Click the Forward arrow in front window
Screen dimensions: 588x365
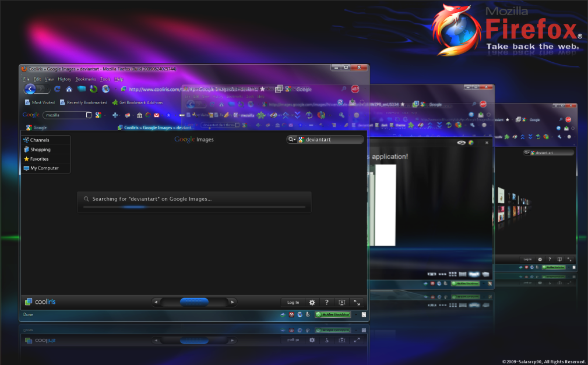[x=40, y=89]
